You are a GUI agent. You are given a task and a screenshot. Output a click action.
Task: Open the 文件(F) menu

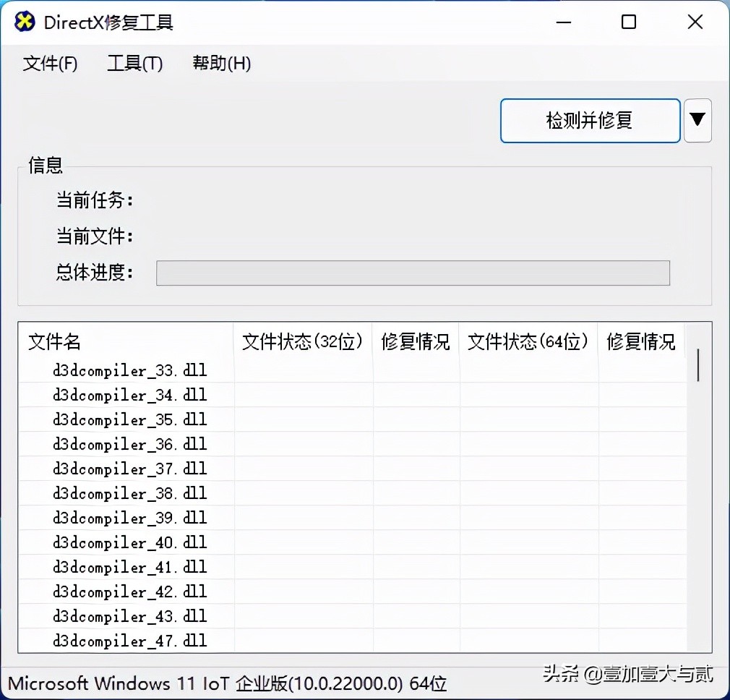(49, 64)
